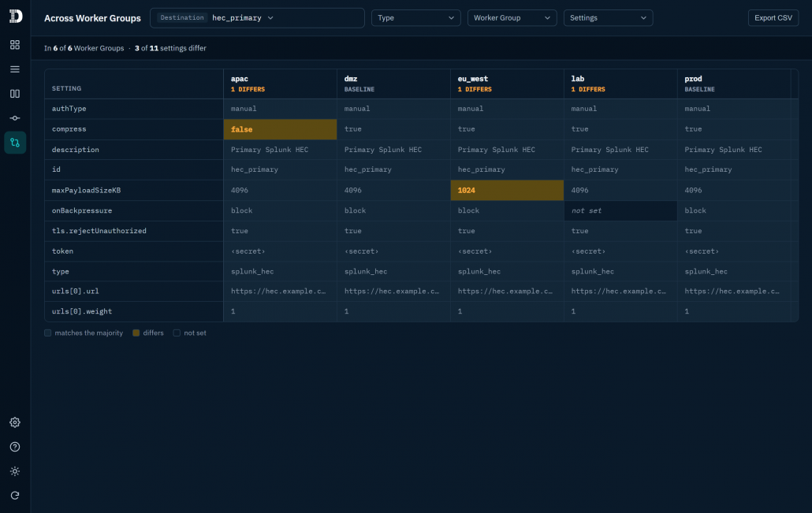Screen dimensions: 812x513
Task: Open settings gear icon in sidebar
Action: point(15,422)
